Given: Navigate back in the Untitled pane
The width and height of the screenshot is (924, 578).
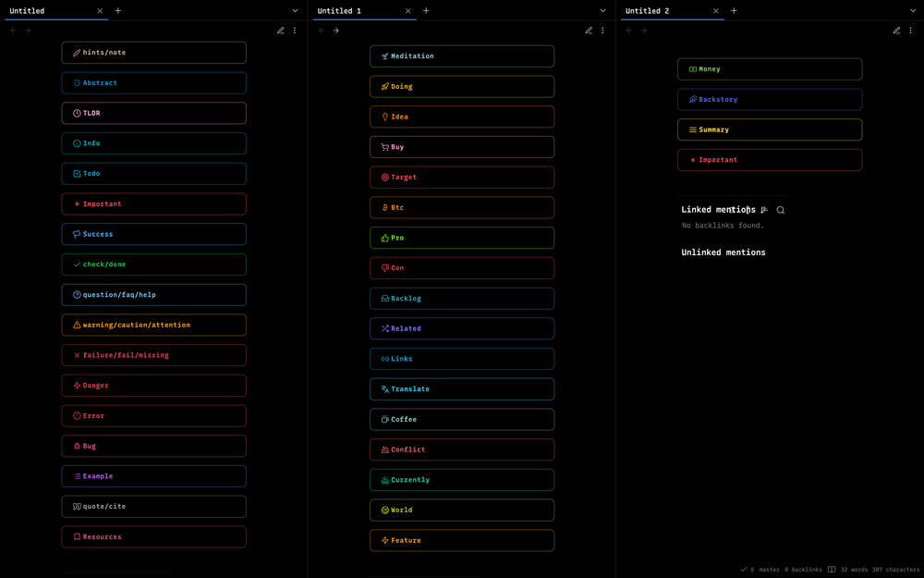Looking at the screenshot, I should click(14, 31).
